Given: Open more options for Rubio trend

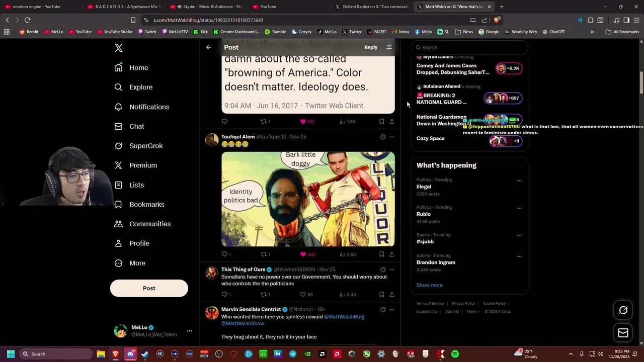Looking at the screenshot, I should [x=519, y=208].
